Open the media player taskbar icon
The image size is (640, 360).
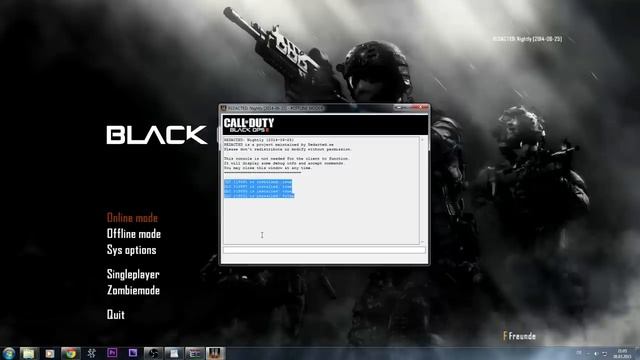(50, 353)
